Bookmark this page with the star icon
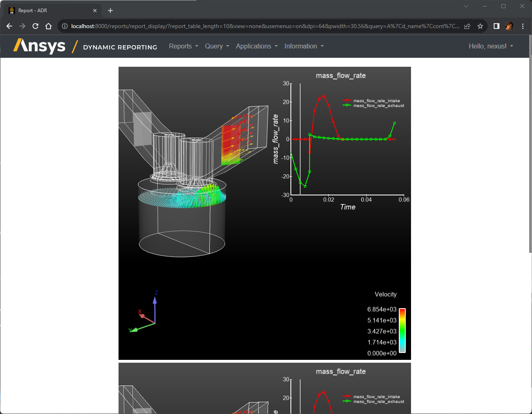 coord(480,26)
